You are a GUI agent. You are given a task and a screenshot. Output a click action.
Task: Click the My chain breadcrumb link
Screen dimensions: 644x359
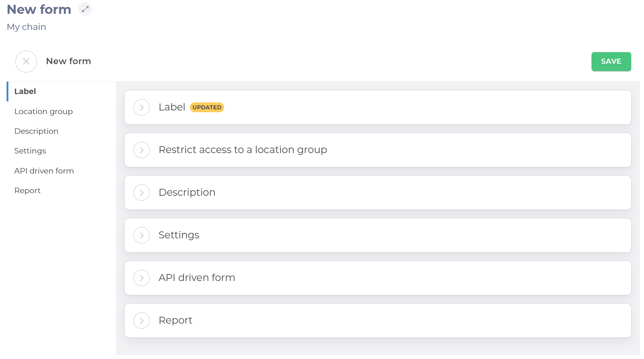pyautogui.click(x=26, y=27)
